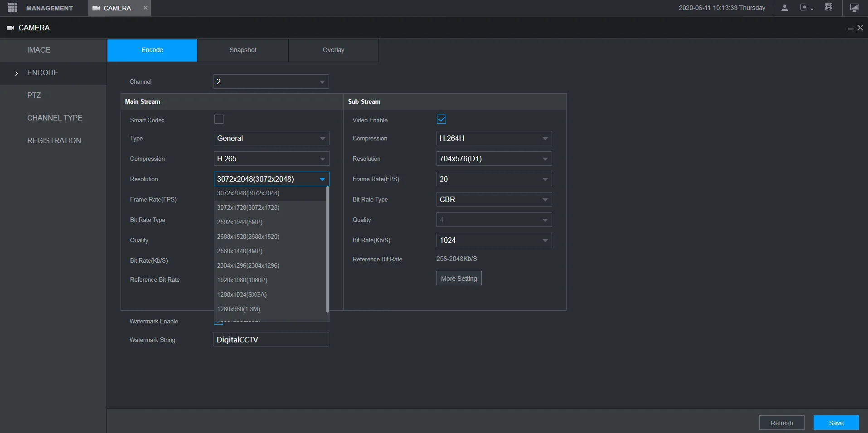Click the Watermark String input field

point(271,340)
